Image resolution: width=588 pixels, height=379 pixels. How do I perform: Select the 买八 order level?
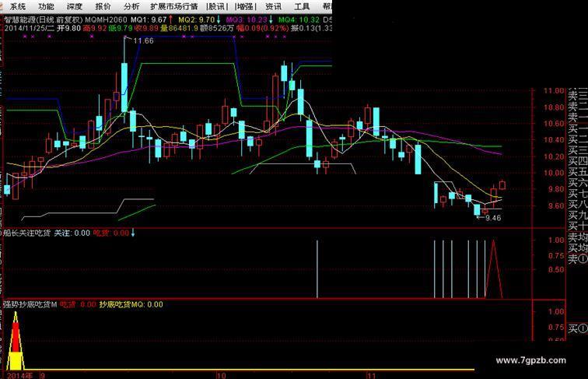[577, 205]
